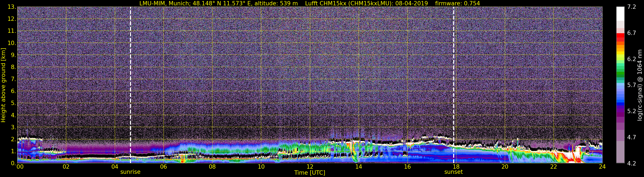
Task: Click the white dashed sunset marker line
Action: pyautogui.click(x=454, y=85)
